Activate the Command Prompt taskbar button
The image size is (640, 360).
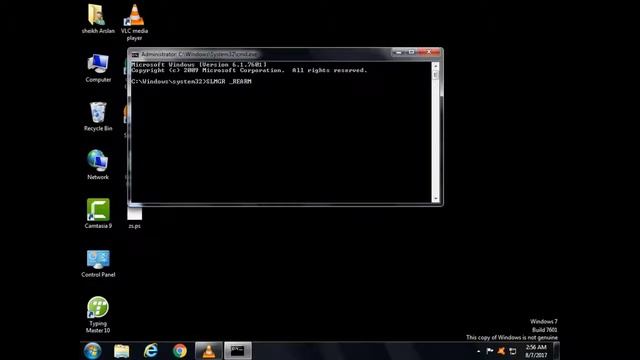[x=238, y=351]
